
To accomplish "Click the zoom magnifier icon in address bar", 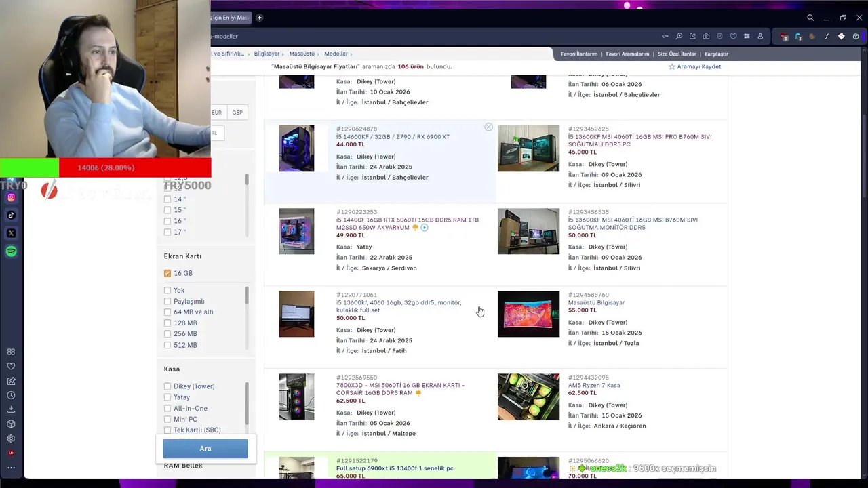I will pyautogui.click(x=679, y=36).
